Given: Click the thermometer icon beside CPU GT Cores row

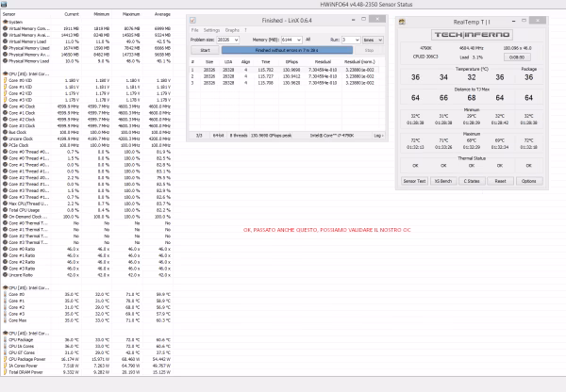Looking at the screenshot, I should (x=5, y=353).
